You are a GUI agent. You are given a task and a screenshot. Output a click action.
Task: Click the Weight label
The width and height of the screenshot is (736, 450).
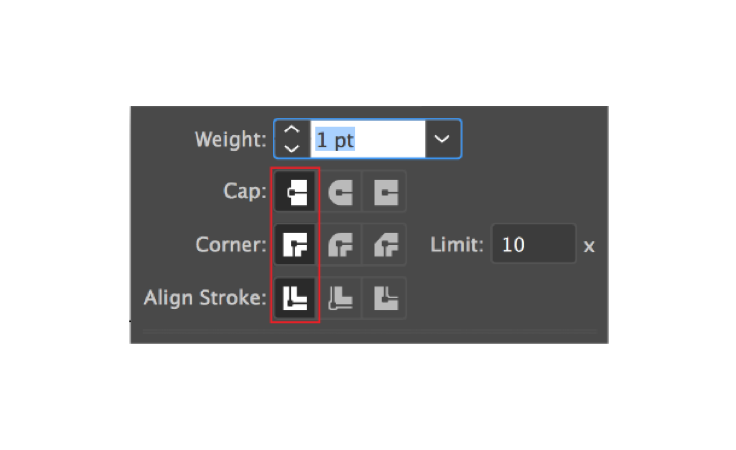click(230, 140)
